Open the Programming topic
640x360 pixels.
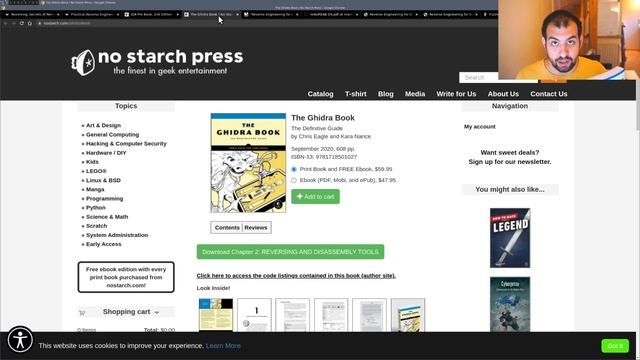(x=104, y=198)
